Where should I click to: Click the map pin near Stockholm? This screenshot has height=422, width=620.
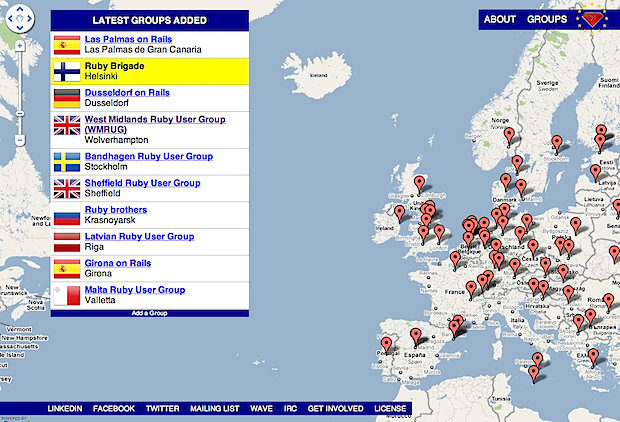pos(557,142)
